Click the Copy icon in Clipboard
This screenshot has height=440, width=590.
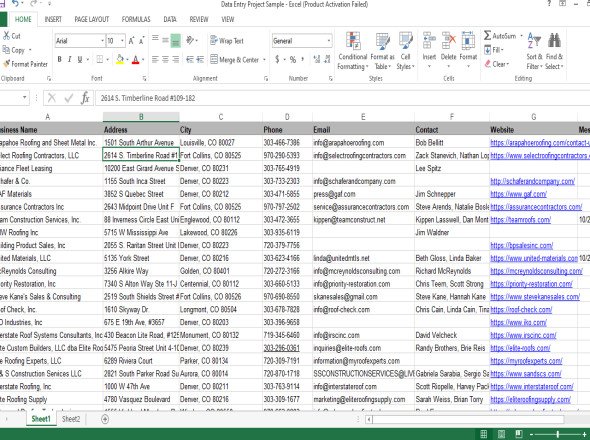point(6,50)
